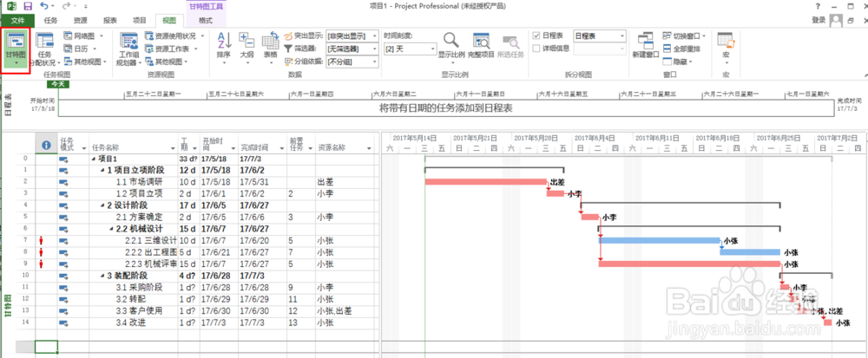Open the Calendar (日历) view

(x=79, y=49)
